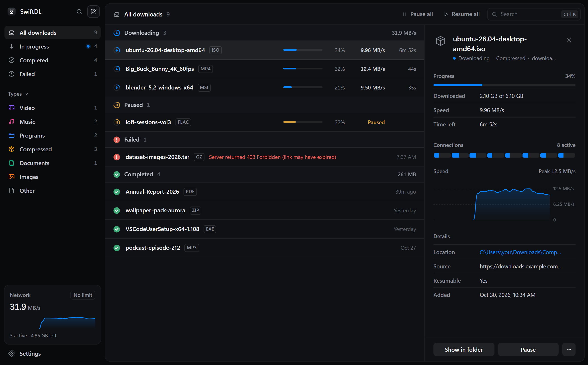Click Pause all button

click(418, 14)
